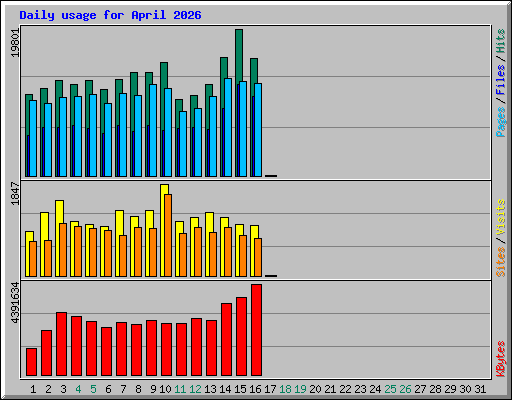Image resolution: width=512 pixels, height=400 pixels.
Task: Click green day 25 label
Action: click(x=390, y=389)
